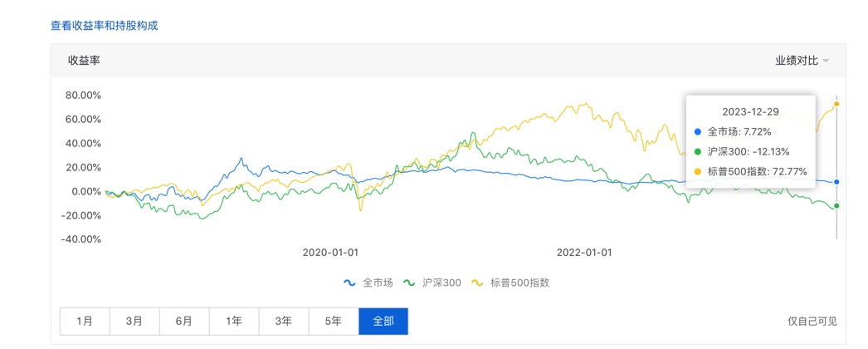The image size is (868, 349).
Task: Hide 全市场 series via legend label
Action: coord(378,283)
